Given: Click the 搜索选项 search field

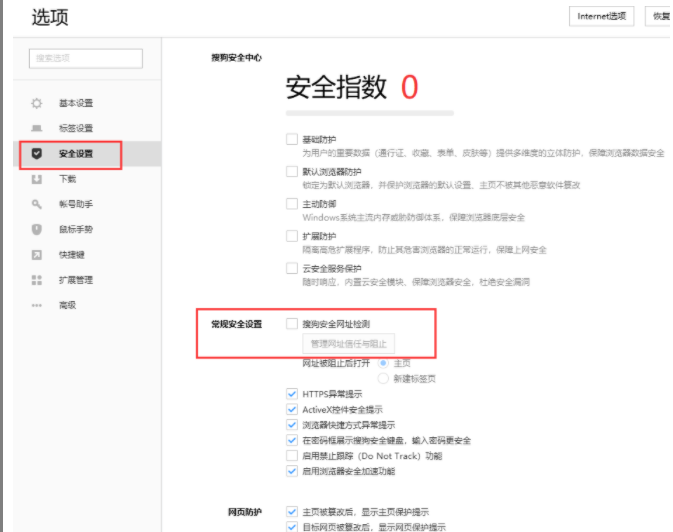Looking at the screenshot, I should tap(86, 58).
